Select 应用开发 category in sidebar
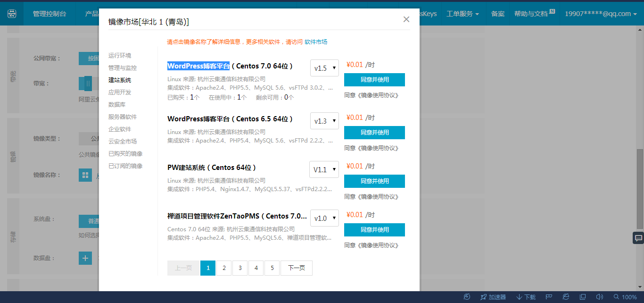The height and width of the screenshot is (303, 644). pyautogui.click(x=120, y=93)
